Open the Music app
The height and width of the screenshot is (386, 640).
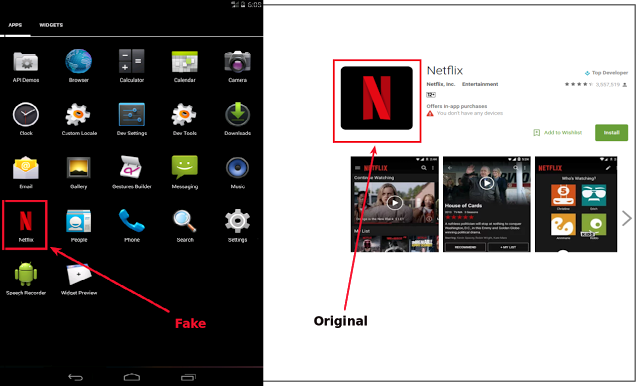pos(238,172)
